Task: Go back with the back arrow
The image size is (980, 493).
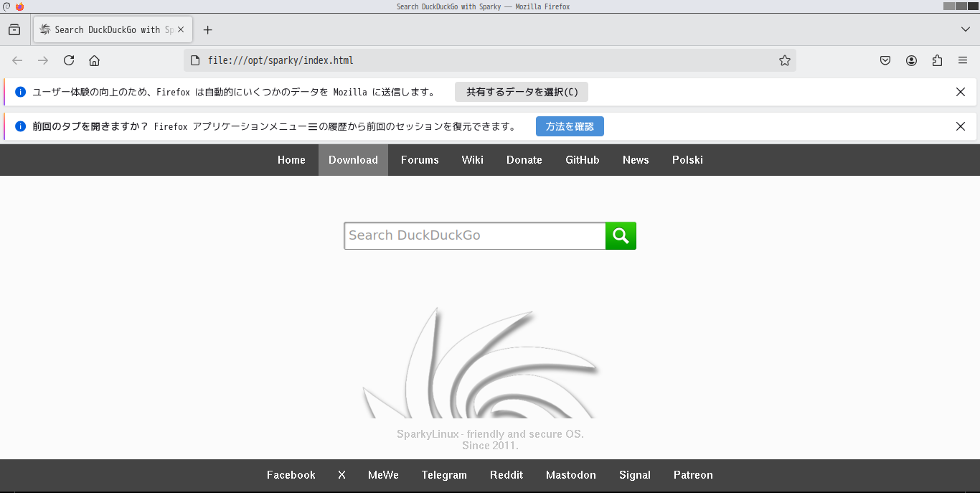Action: (17, 60)
